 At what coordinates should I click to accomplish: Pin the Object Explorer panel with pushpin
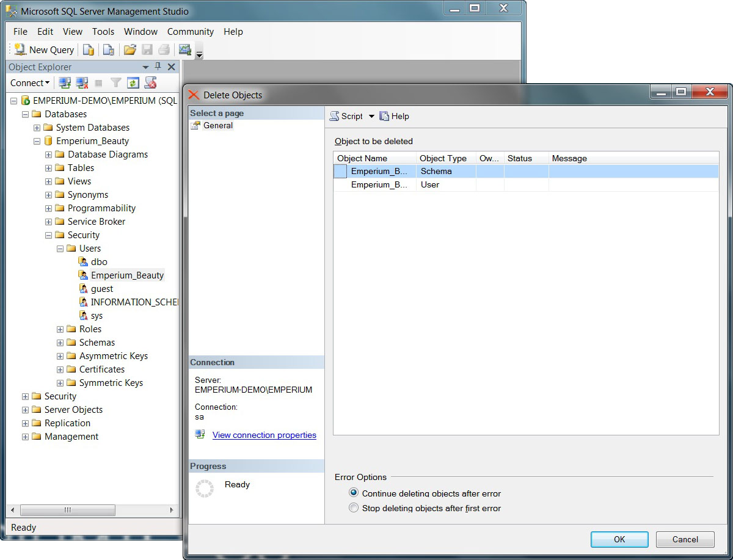pyautogui.click(x=158, y=67)
